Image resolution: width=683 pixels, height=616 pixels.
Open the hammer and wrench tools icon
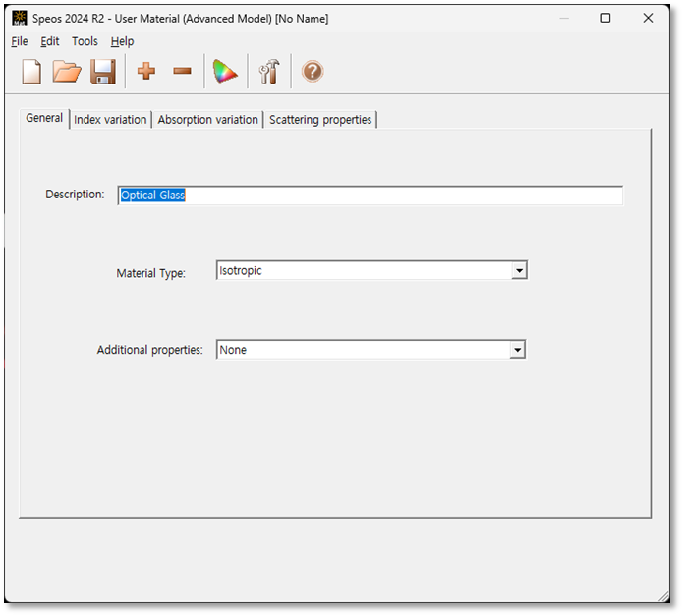point(269,72)
